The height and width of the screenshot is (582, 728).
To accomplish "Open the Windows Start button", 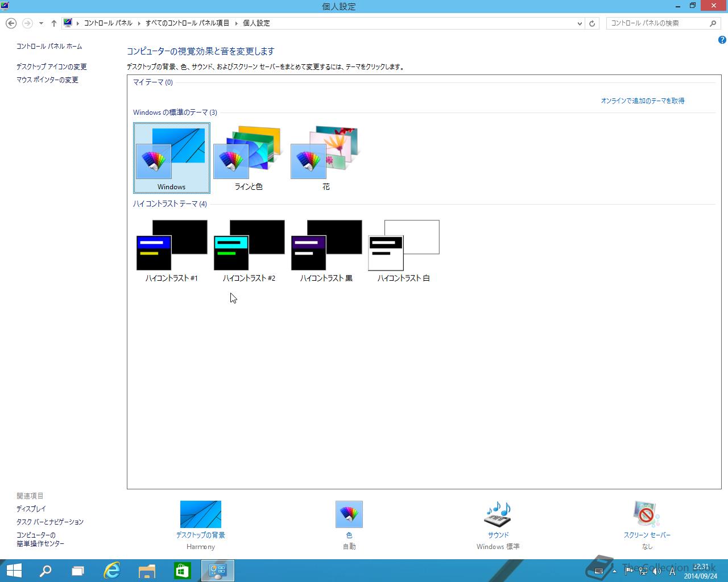I will [14, 571].
